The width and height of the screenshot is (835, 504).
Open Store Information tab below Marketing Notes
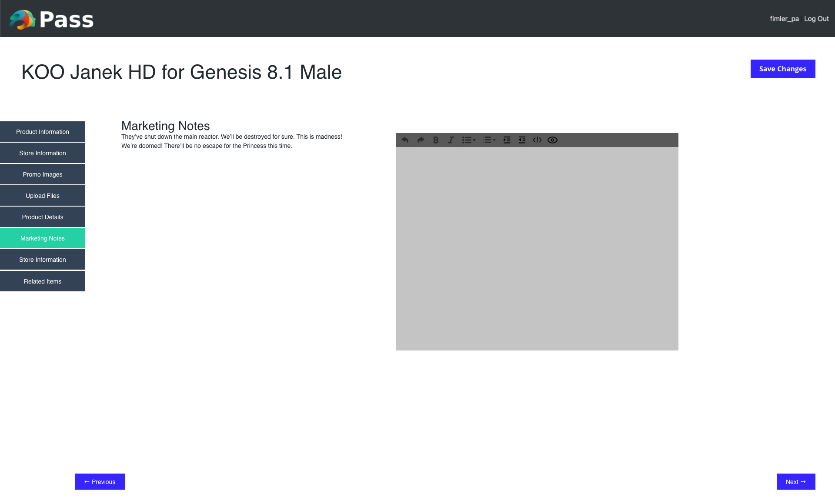coord(43,260)
